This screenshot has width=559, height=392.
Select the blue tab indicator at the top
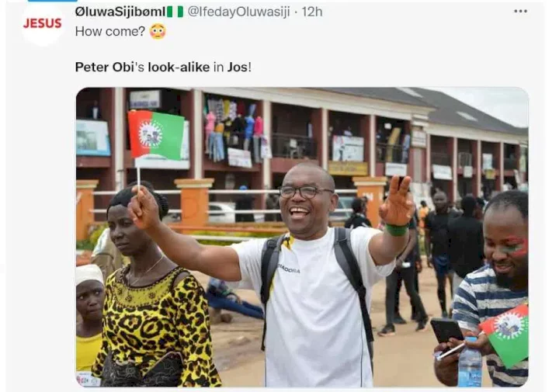tap(47, 1)
